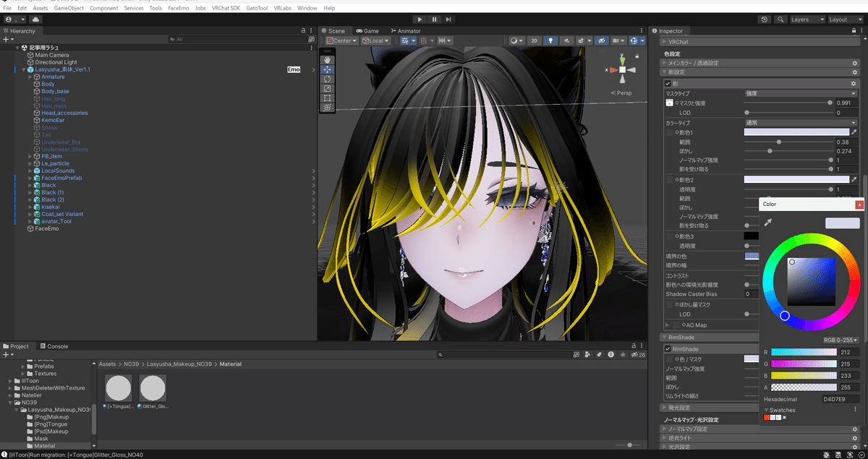The height and width of the screenshot is (459, 868).
Task: Open the Hierarchy create plus dropdown
Action: point(9,39)
